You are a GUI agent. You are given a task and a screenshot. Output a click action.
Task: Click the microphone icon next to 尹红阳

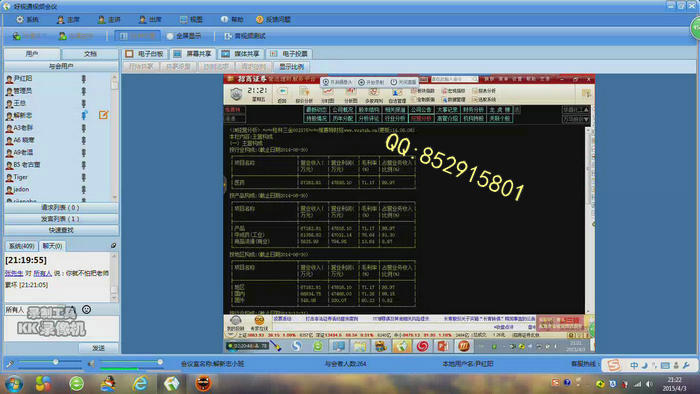[x=83, y=79]
